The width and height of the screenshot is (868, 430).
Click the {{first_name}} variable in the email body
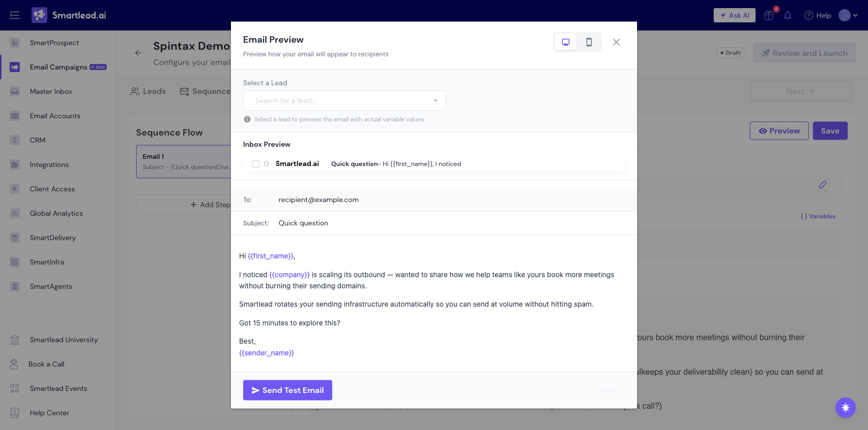tap(271, 256)
